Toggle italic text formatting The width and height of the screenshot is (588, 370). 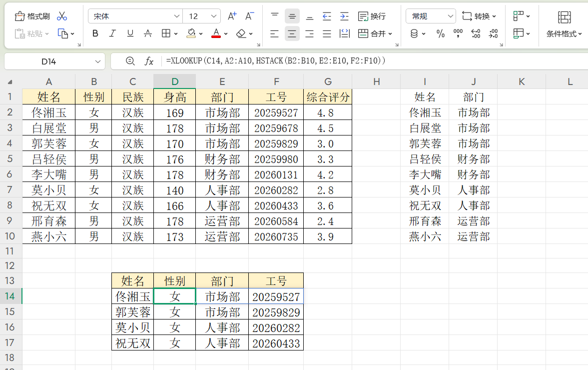click(112, 33)
